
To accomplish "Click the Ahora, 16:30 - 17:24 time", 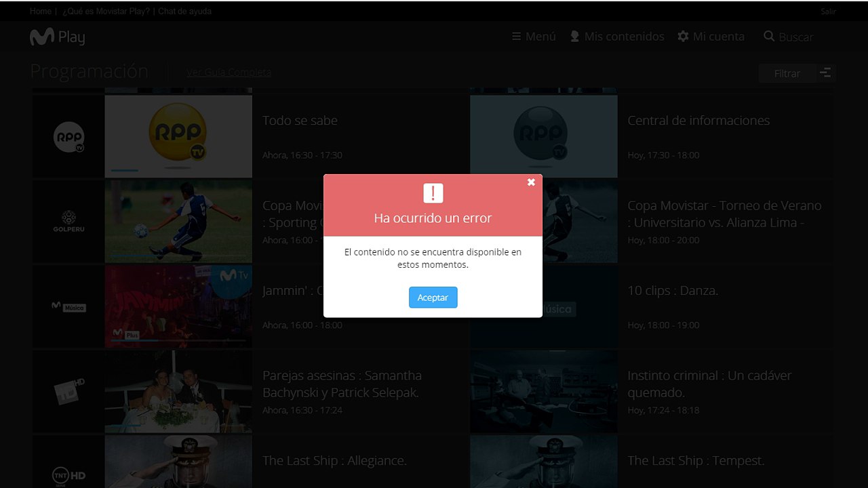I will coord(302,410).
